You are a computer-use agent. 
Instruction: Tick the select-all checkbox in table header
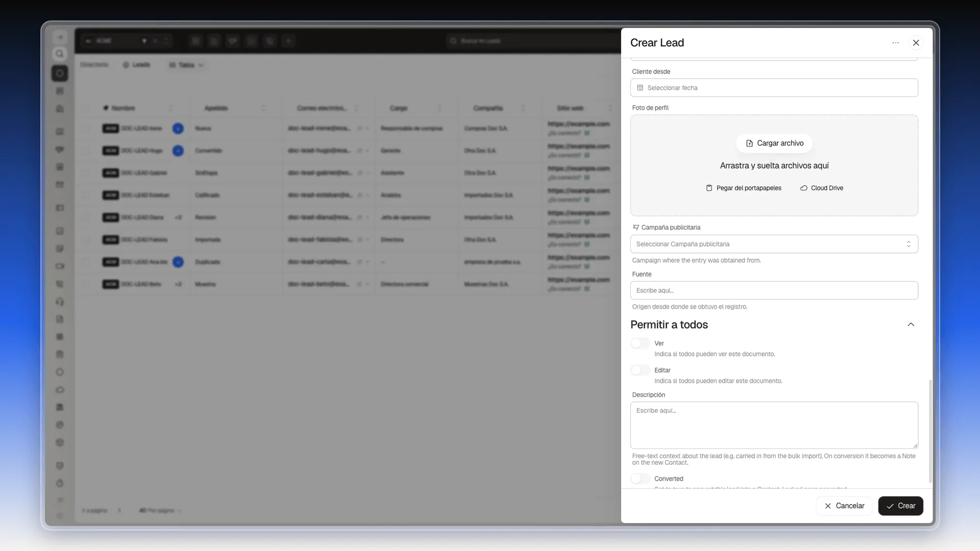pos(86,108)
